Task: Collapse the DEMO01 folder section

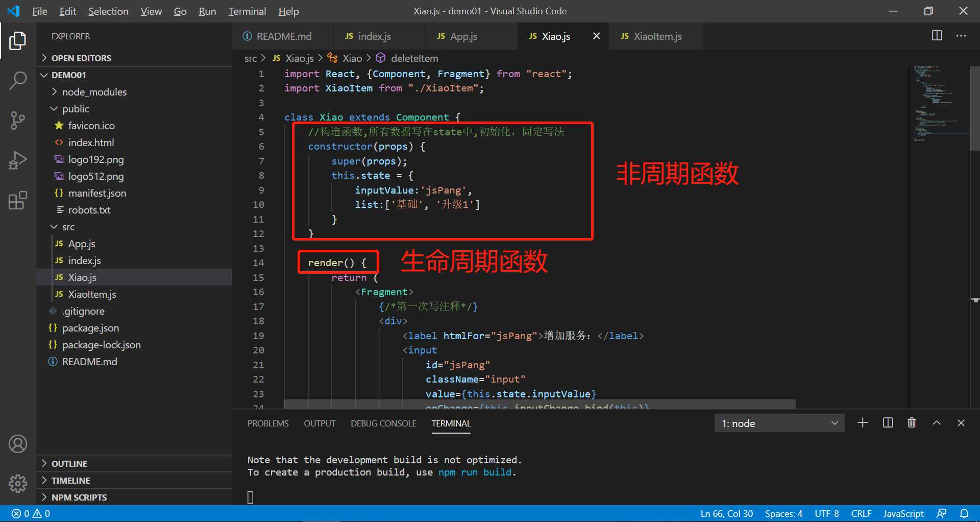Action: click(x=134, y=75)
